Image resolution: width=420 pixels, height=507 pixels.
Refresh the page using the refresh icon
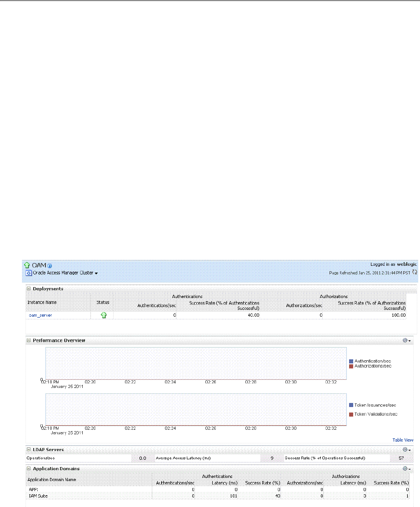tap(415, 272)
